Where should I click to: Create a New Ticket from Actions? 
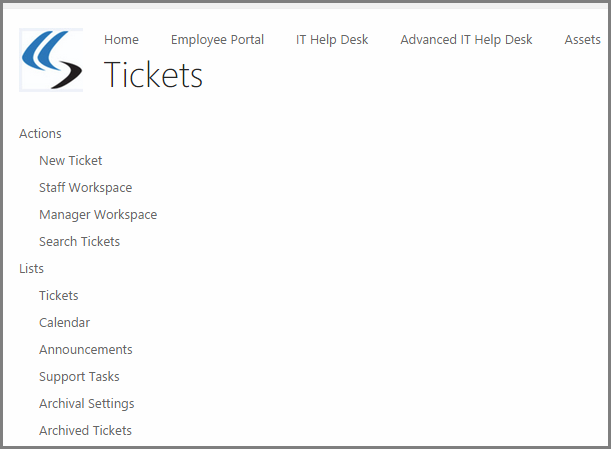(x=70, y=161)
